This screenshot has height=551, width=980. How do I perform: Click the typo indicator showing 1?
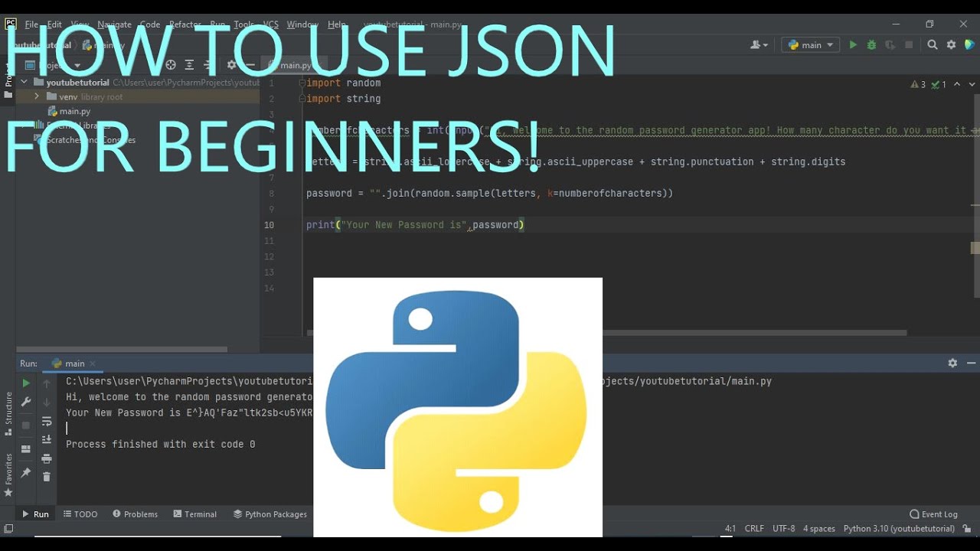[x=939, y=84]
